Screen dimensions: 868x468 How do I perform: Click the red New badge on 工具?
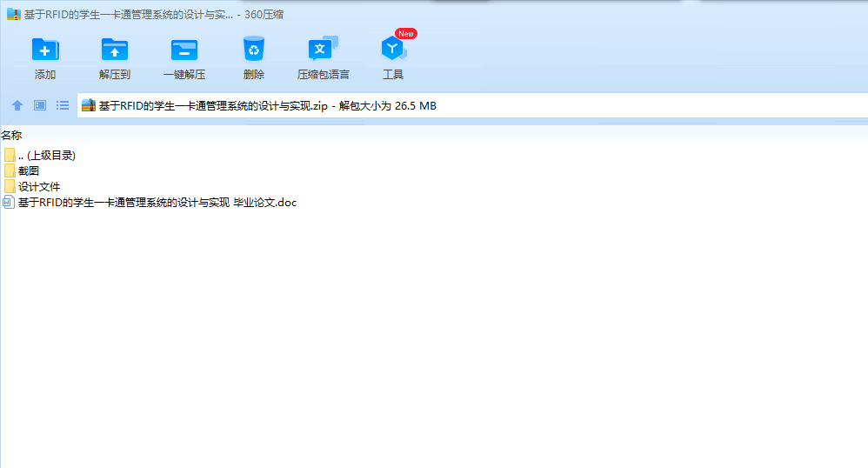[406, 34]
